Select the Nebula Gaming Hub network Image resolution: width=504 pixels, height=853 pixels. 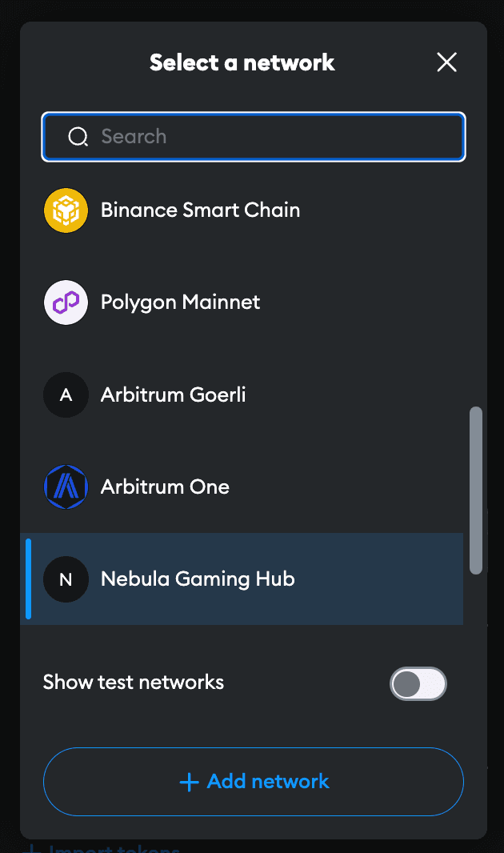click(198, 579)
